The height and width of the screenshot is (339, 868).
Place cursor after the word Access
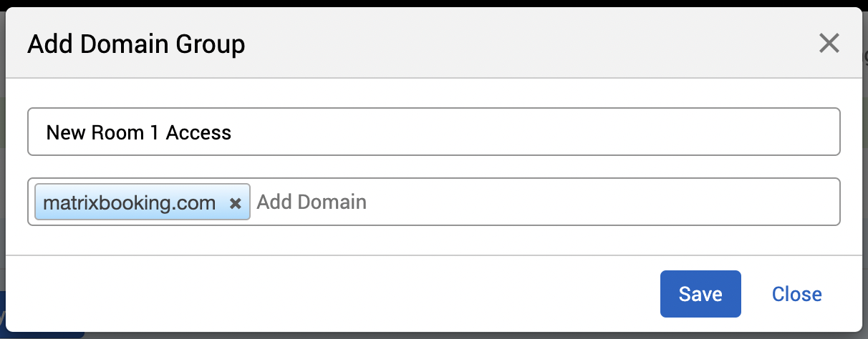click(233, 132)
